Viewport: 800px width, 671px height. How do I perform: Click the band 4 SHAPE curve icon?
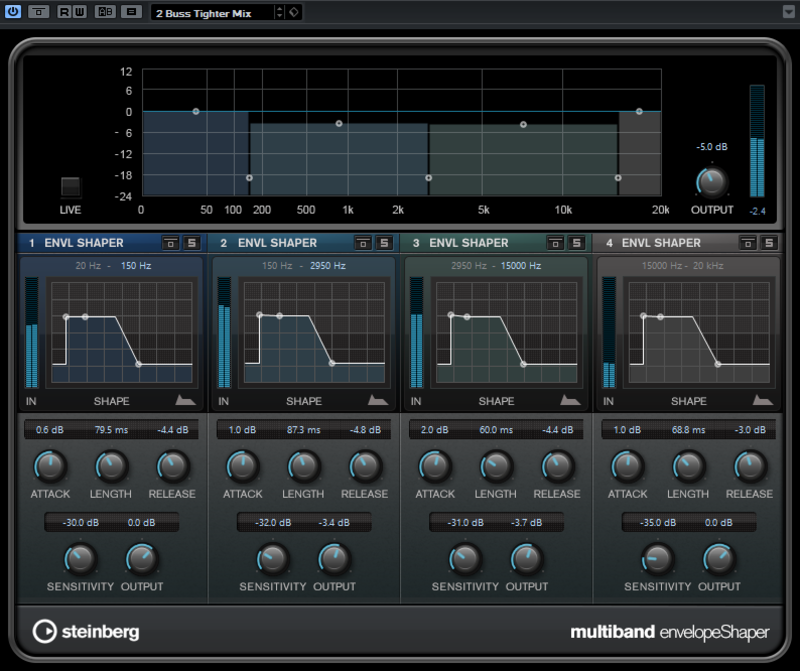coord(762,400)
